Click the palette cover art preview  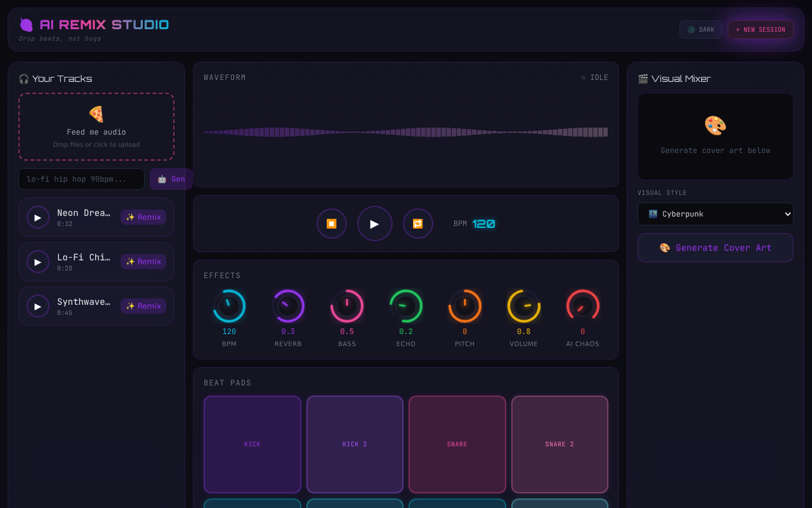click(x=716, y=137)
